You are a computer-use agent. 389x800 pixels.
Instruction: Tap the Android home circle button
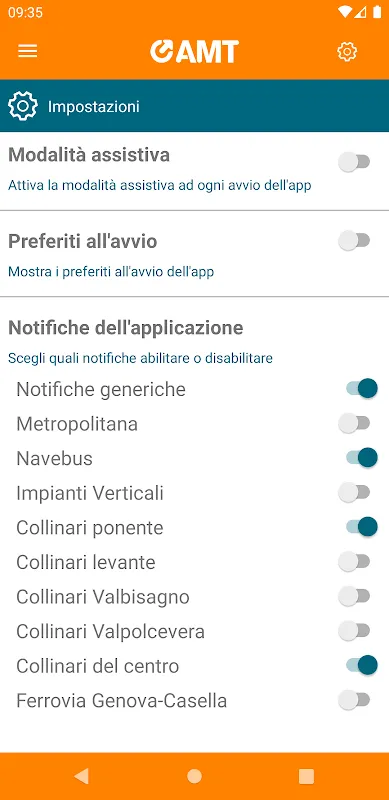pyautogui.click(x=194, y=776)
